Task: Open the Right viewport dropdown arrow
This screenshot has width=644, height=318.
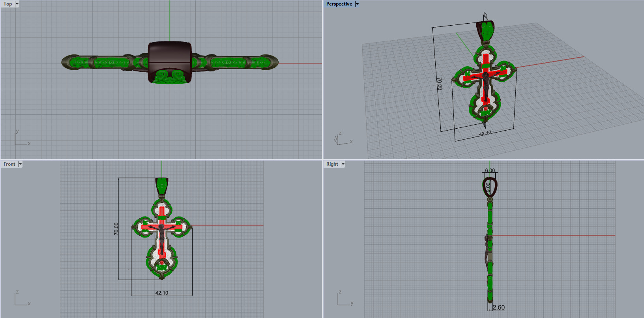Action: (343, 164)
